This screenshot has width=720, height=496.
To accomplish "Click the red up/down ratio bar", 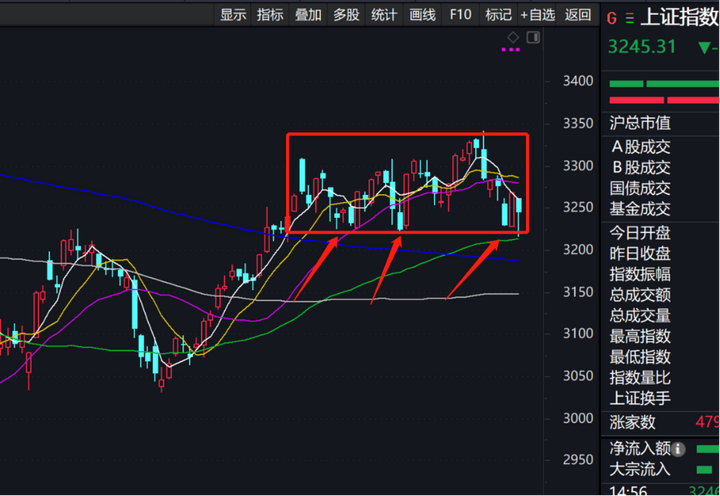I will pyautogui.click(x=664, y=100).
